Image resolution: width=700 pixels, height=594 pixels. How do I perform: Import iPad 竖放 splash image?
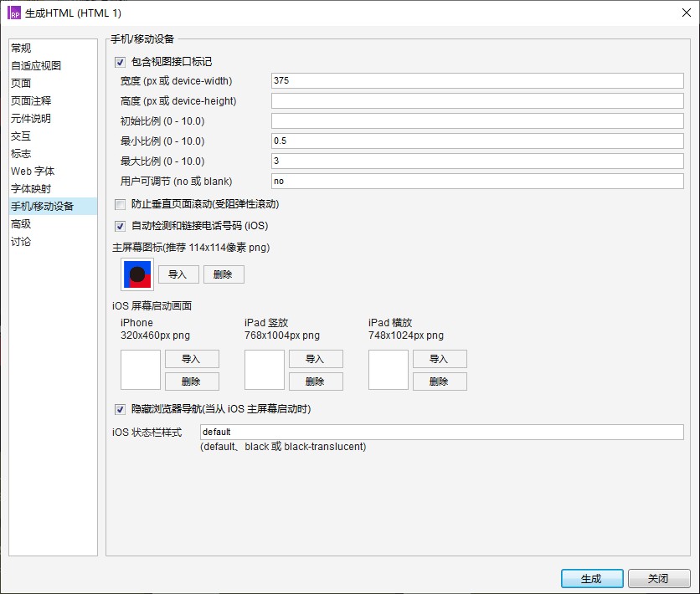click(x=316, y=359)
